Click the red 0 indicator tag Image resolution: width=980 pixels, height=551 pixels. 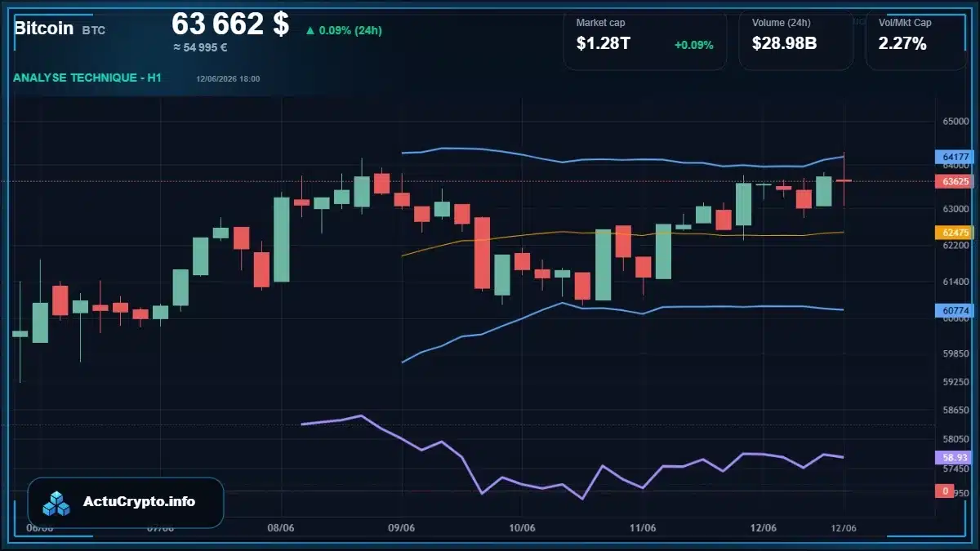click(x=945, y=491)
